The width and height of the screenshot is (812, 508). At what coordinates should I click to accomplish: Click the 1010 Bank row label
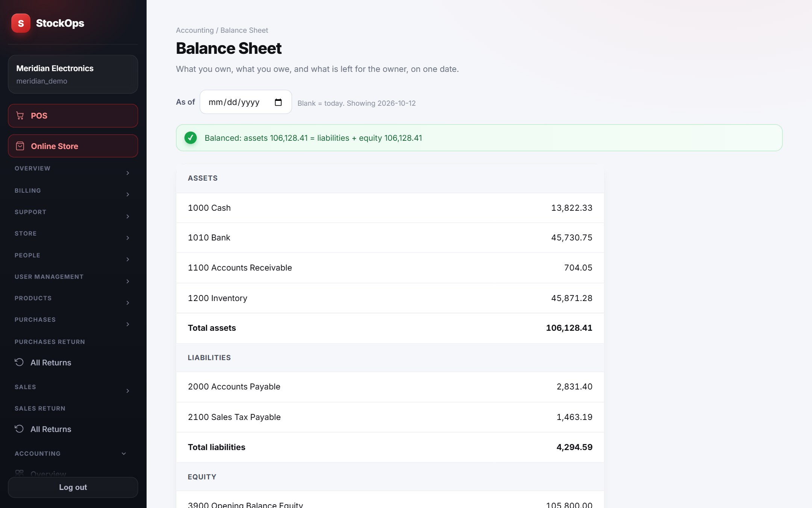tap(209, 237)
